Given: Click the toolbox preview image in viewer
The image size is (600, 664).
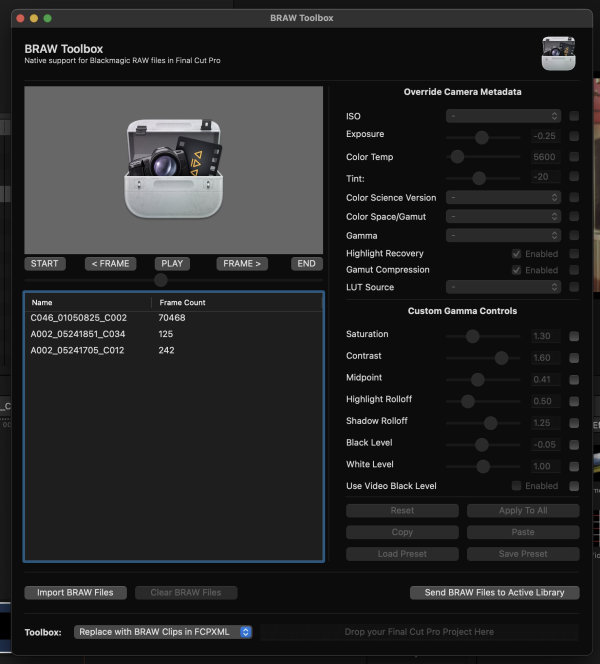Looking at the screenshot, I should click(x=174, y=170).
